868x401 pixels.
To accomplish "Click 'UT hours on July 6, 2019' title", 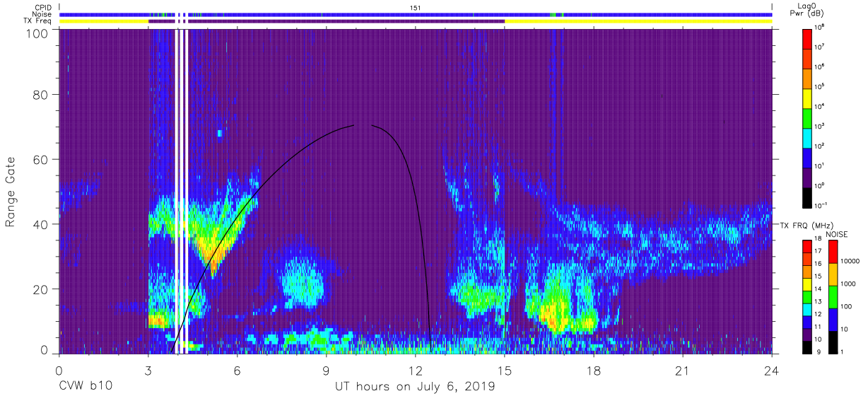I will [415, 387].
